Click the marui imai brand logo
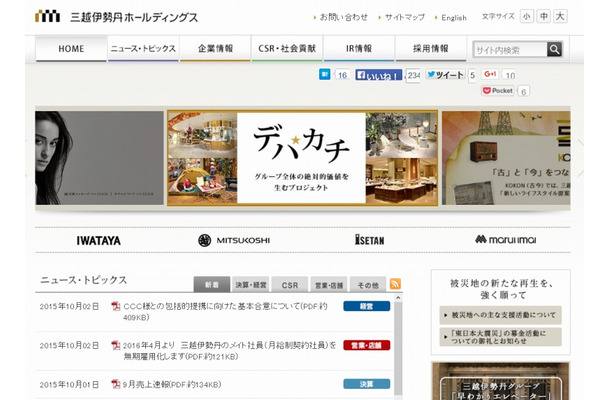Viewport: 610px width, 400px height. tap(505, 239)
